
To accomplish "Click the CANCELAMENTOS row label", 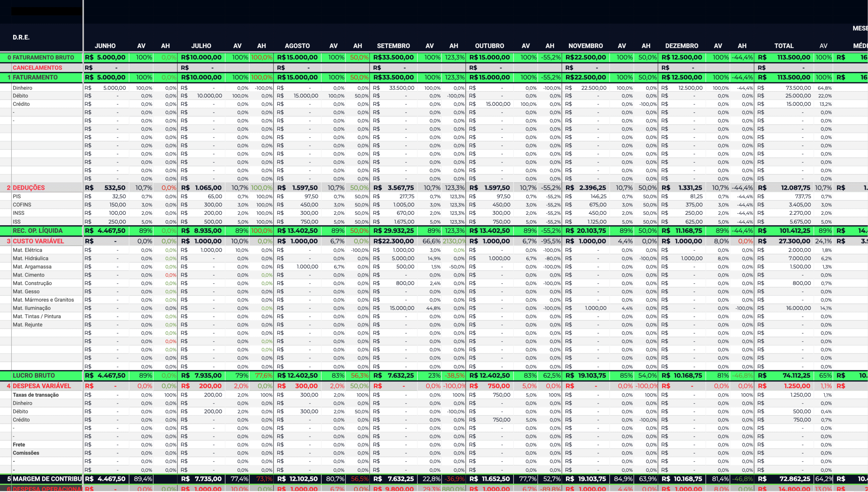I will [x=37, y=68].
